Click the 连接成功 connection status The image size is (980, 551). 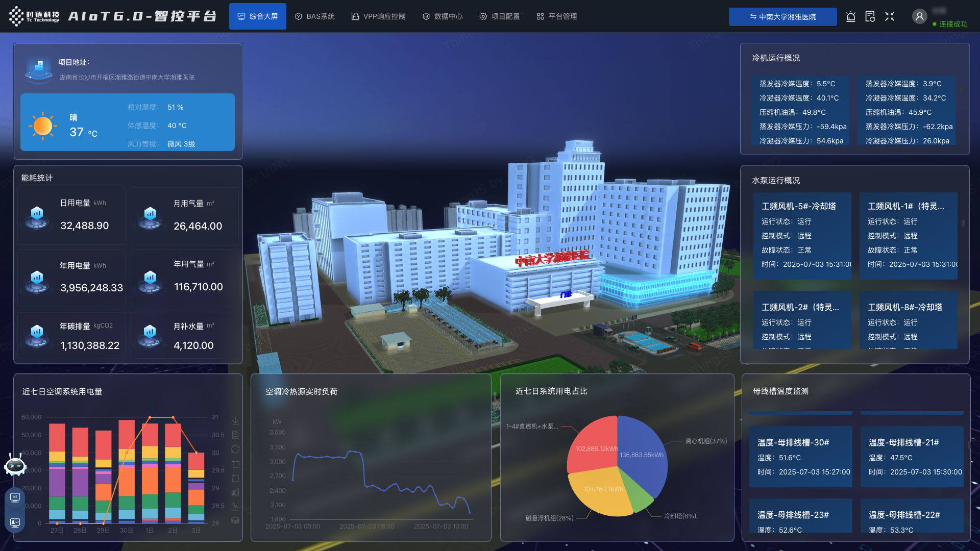point(950,24)
